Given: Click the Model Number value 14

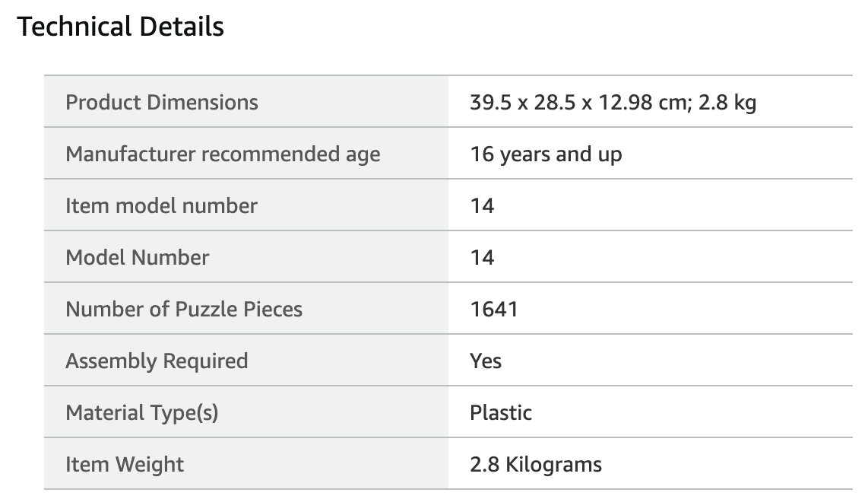Looking at the screenshot, I should [482, 258].
